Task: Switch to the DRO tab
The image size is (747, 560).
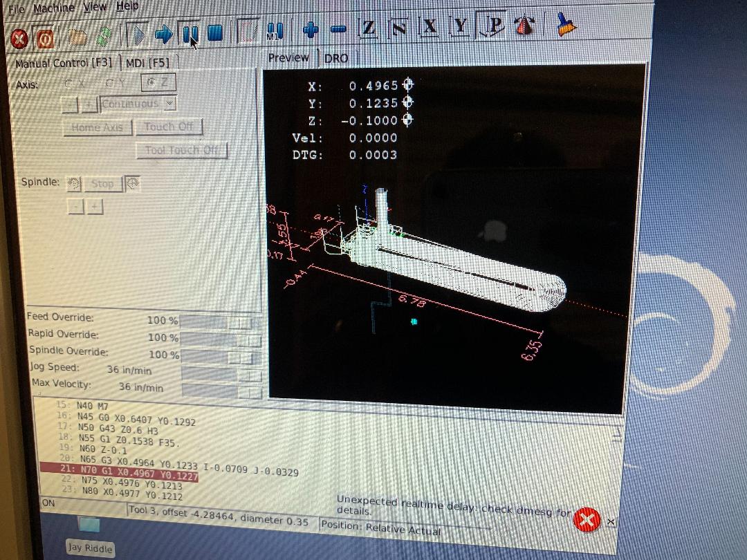Action: tap(336, 59)
